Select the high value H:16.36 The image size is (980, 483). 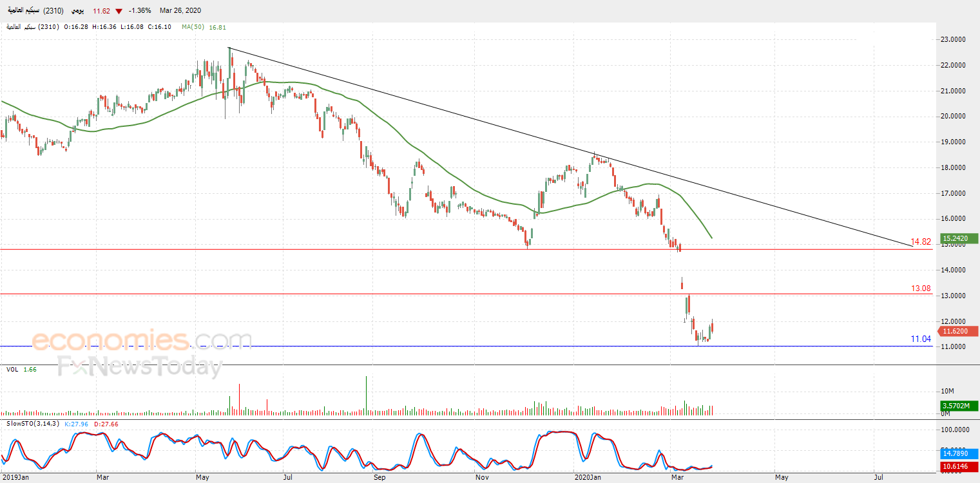tap(104, 27)
